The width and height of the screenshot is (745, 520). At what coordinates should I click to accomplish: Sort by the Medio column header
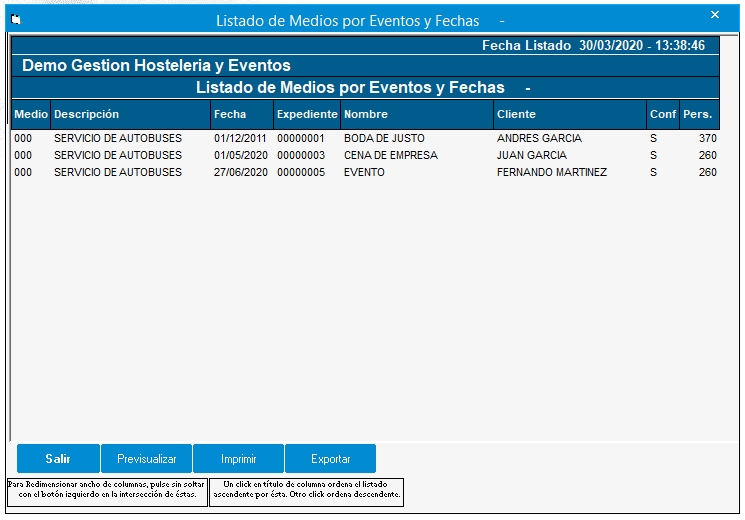[30, 114]
